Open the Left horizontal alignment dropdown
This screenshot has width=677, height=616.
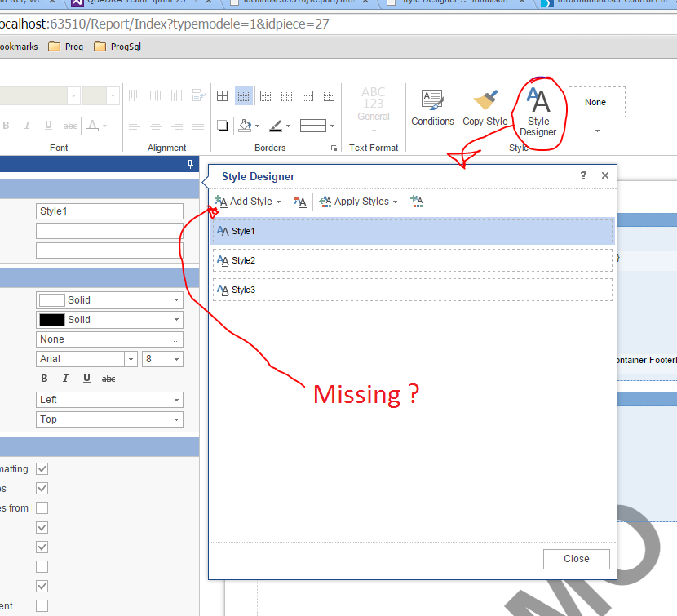[176, 400]
